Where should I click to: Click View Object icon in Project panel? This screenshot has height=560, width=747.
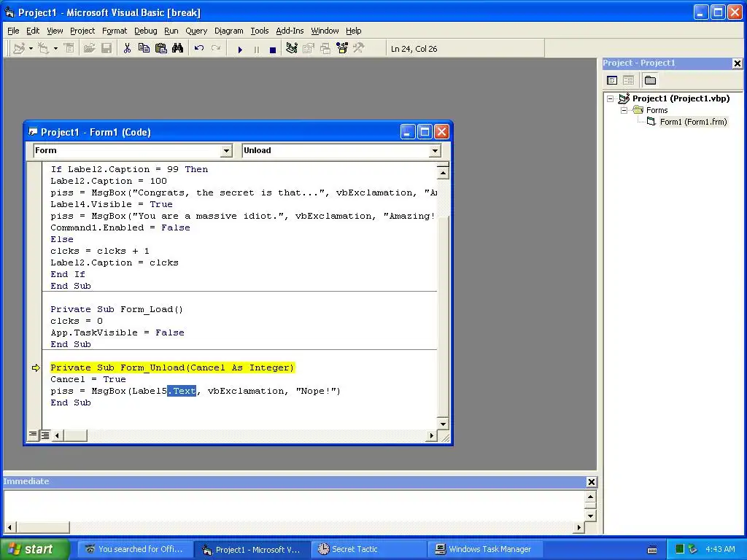pos(628,80)
